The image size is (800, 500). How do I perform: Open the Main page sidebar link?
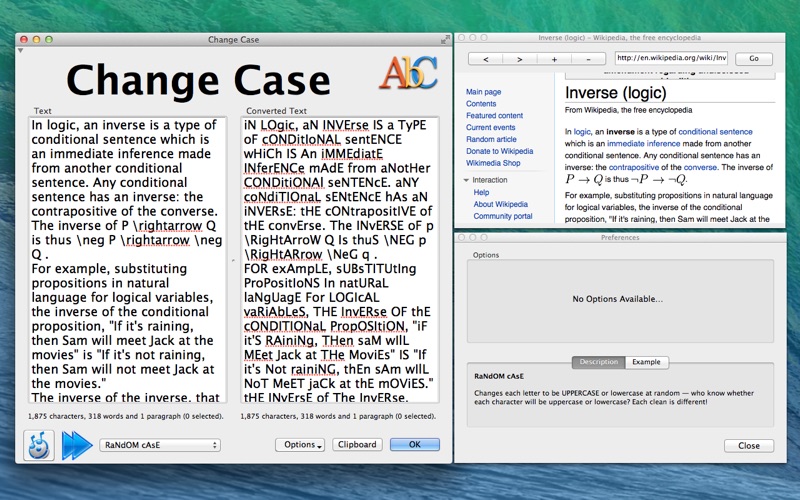tap(483, 92)
